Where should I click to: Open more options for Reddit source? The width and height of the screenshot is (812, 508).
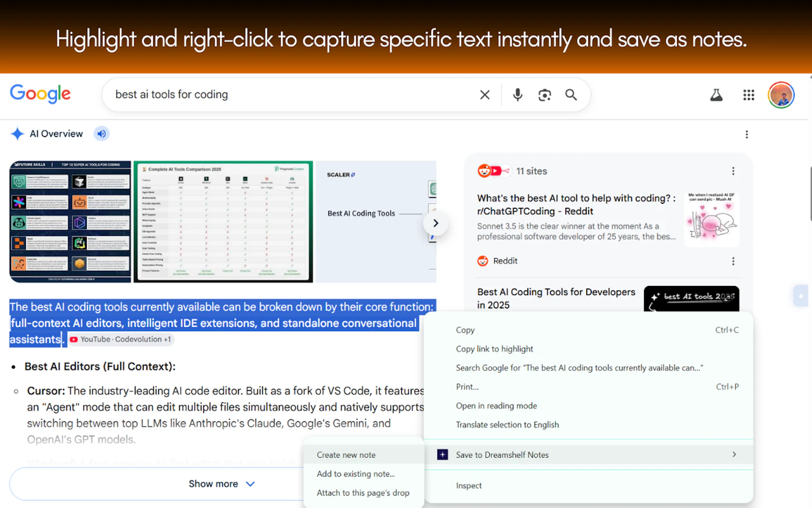[733, 261]
